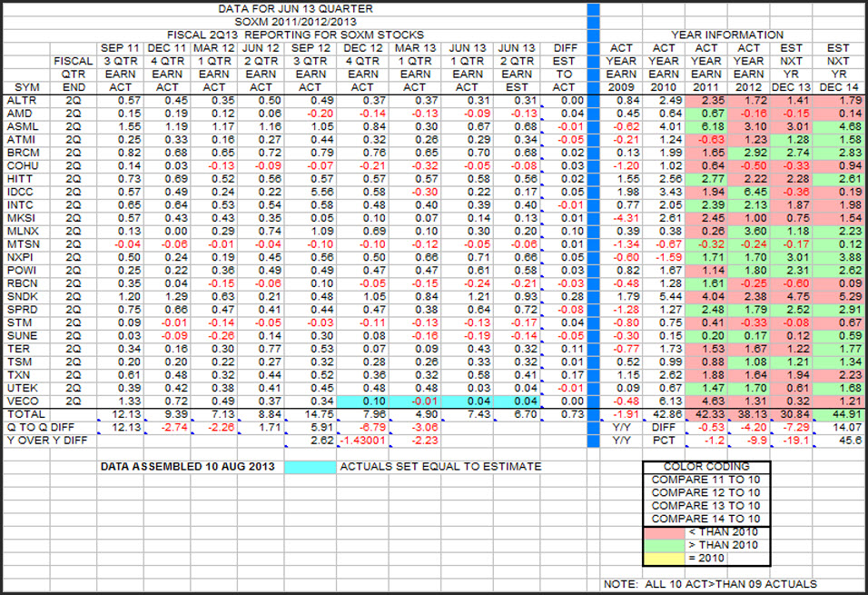Viewport: 868px width, 595px height.
Task: Select DATA ASSEMBLED 10 AUG 2013 text
Action: click(x=188, y=467)
